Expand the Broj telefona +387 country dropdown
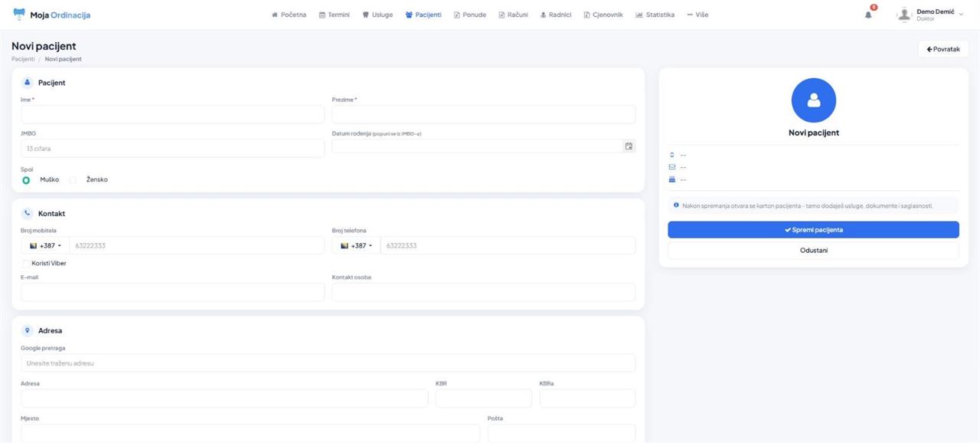980x443 pixels. [x=357, y=245]
